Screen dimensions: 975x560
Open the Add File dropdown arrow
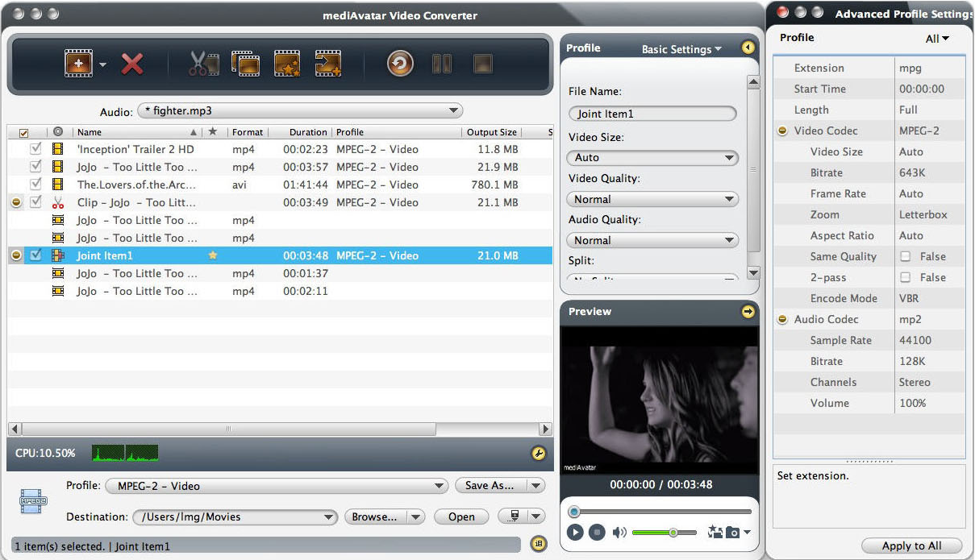pos(102,64)
